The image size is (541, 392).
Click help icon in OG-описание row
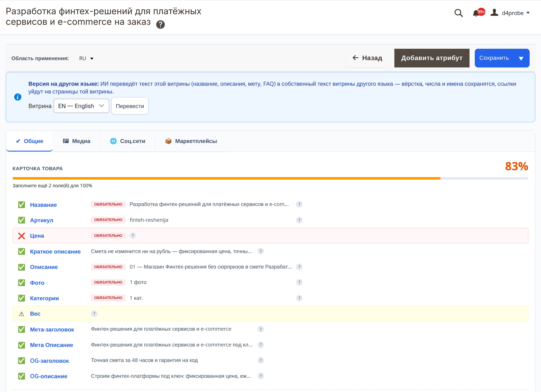pos(261,376)
